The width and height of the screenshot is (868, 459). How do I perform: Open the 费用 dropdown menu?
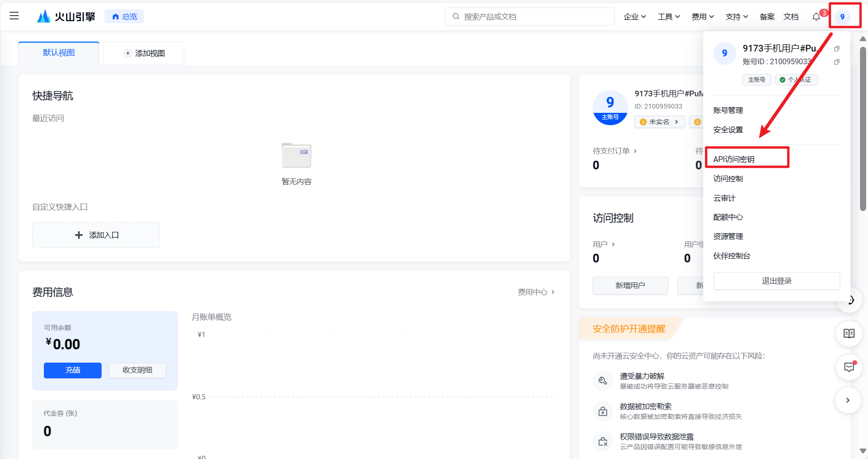703,17
